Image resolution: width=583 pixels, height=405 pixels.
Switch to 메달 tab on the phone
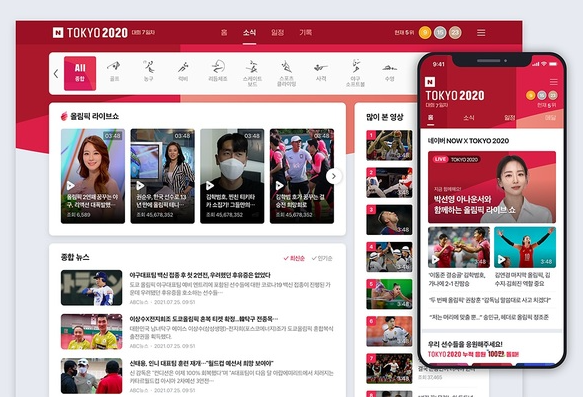(x=550, y=118)
